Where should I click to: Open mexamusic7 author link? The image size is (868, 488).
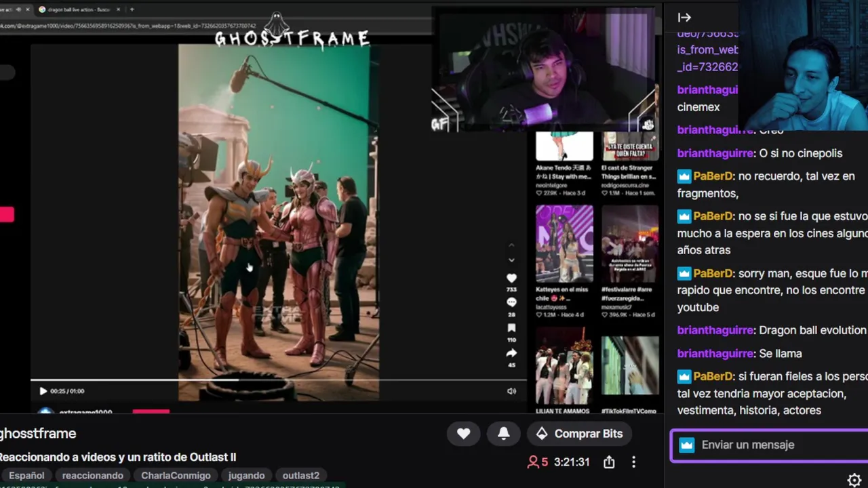[x=617, y=307]
